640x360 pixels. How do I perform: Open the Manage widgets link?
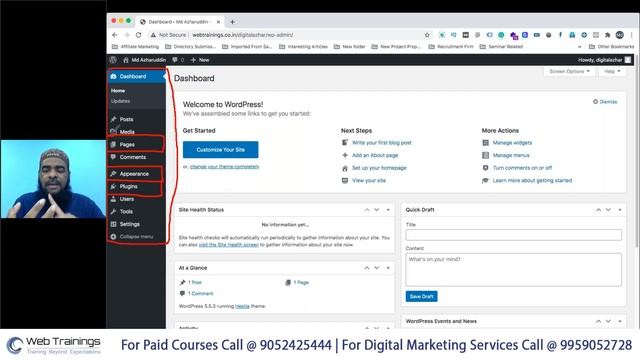tap(512, 143)
